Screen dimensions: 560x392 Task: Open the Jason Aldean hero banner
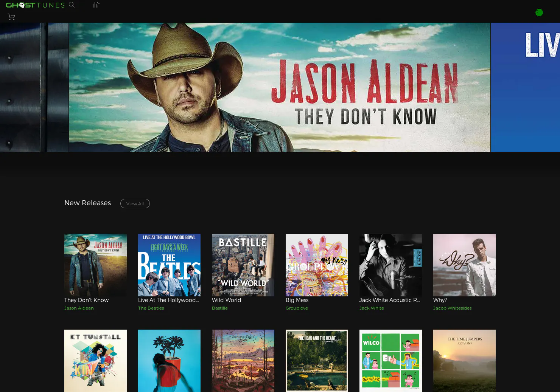pyautogui.click(x=280, y=87)
